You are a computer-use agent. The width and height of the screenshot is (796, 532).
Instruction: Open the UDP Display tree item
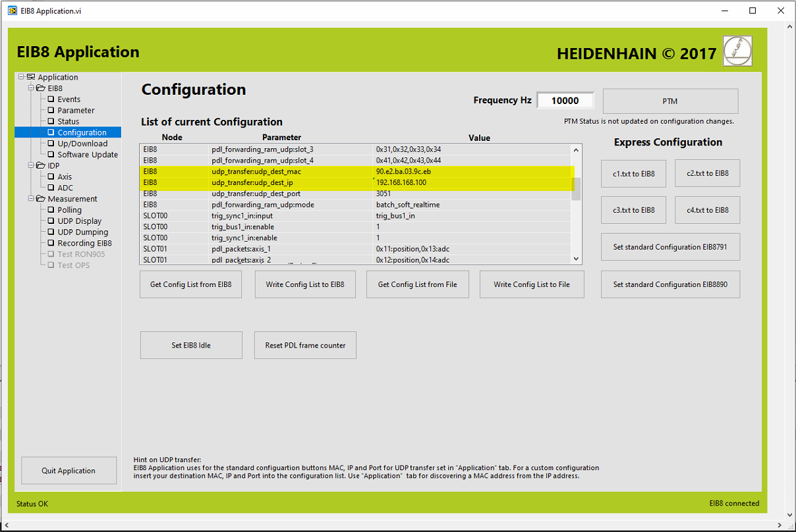(x=79, y=221)
